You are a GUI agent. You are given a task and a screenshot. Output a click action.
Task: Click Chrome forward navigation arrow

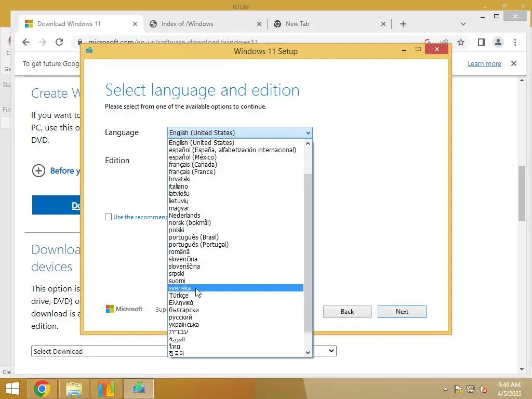pyautogui.click(x=43, y=42)
